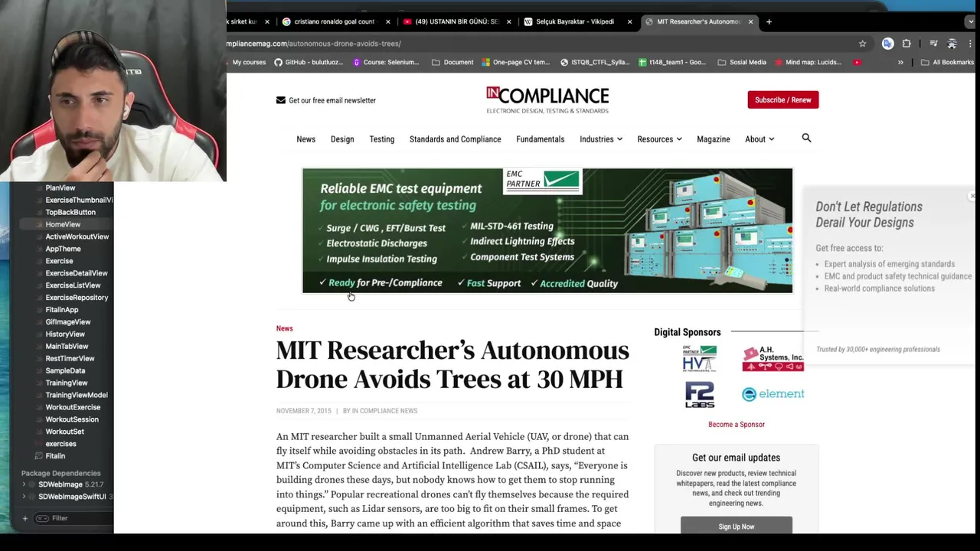Open the News navigation menu item
This screenshot has height=551, width=980.
[305, 139]
